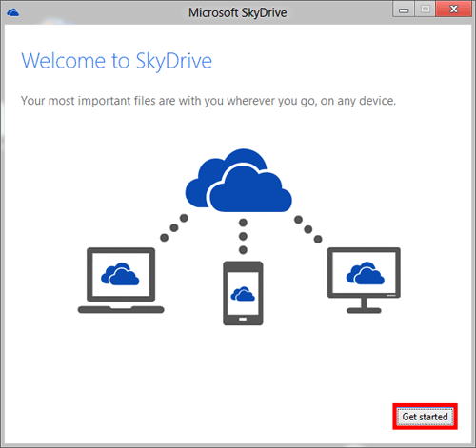Click the desktop monitor illustration
The height and width of the screenshot is (448, 476).
(x=364, y=281)
